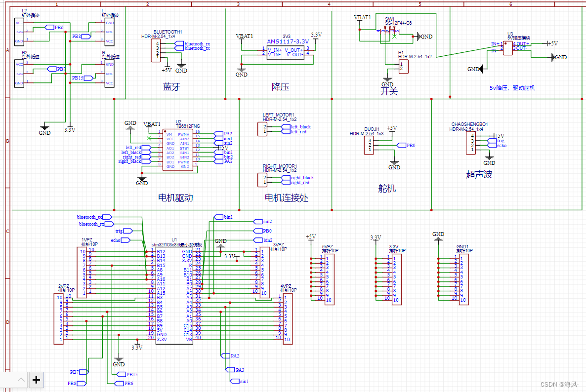Select the 2VPZ ten-pin header
The height and width of the screenshot is (392, 586).
click(x=59, y=318)
